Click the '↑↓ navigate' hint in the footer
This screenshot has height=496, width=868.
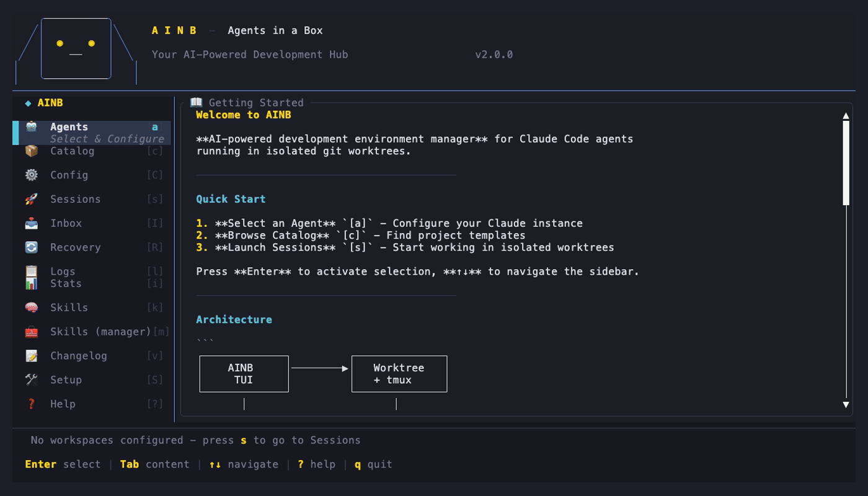coord(244,464)
